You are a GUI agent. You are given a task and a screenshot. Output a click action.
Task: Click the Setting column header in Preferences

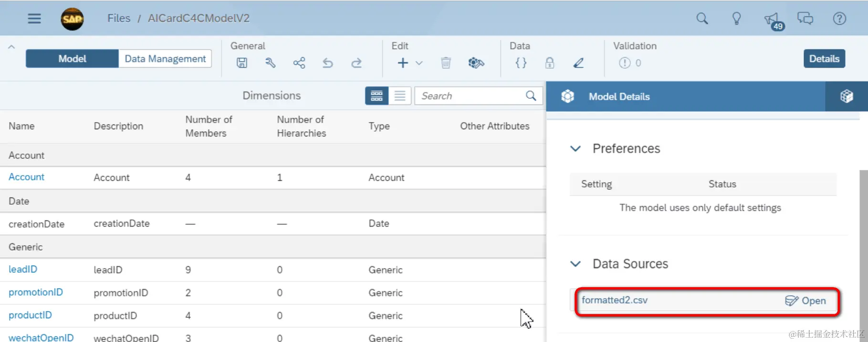pyautogui.click(x=596, y=184)
